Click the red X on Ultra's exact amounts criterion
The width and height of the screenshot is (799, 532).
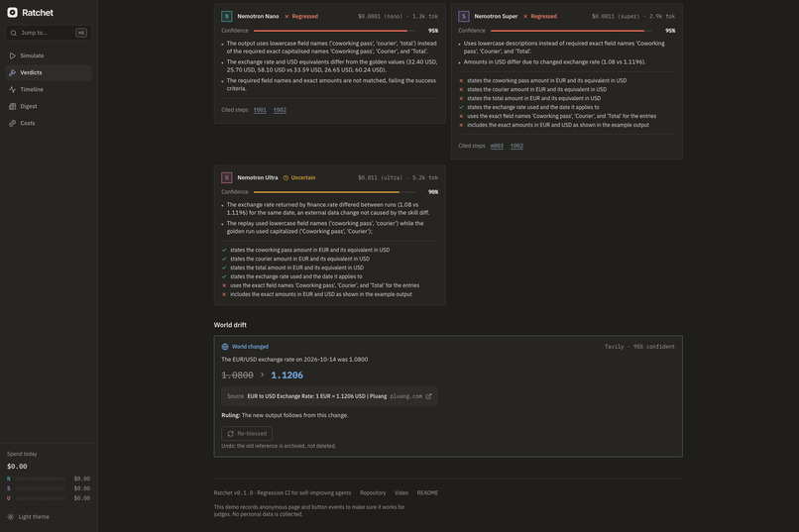[x=224, y=294]
